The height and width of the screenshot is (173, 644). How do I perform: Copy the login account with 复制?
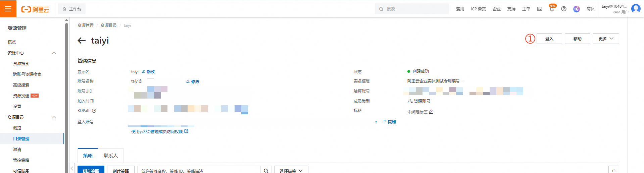[x=389, y=122]
